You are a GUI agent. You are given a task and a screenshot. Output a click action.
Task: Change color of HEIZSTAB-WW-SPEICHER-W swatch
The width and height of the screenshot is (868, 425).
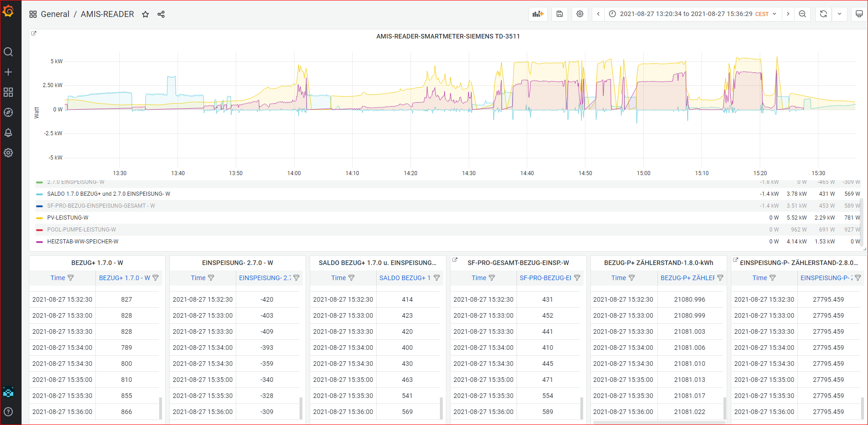pos(39,242)
